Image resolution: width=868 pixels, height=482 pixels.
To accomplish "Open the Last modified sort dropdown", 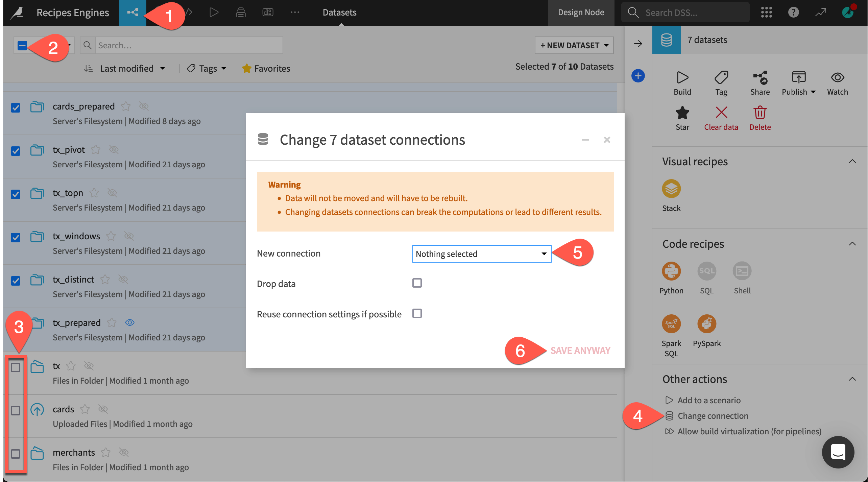I will coord(132,69).
